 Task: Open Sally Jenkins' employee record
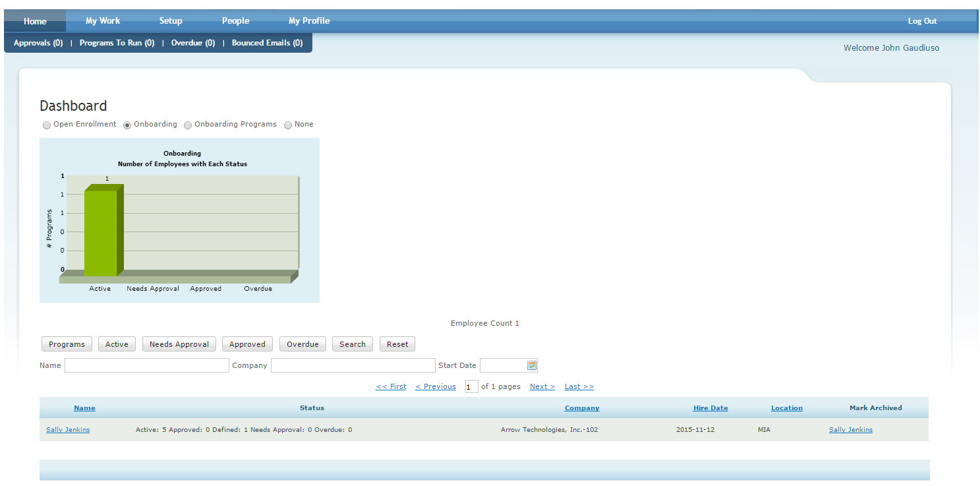point(67,429)
